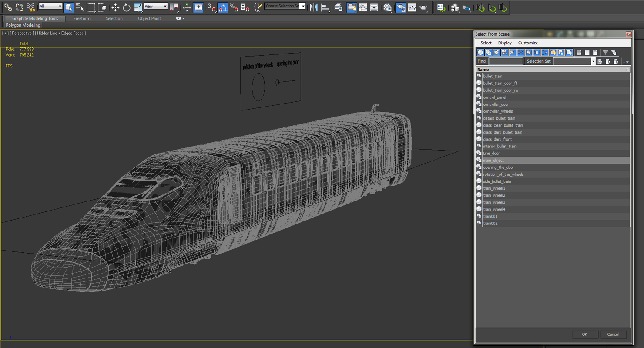Click the Select and Manipulate icon
Image resolution: width=644 pixels, height=348 pixels.
[x=187, y=7]
